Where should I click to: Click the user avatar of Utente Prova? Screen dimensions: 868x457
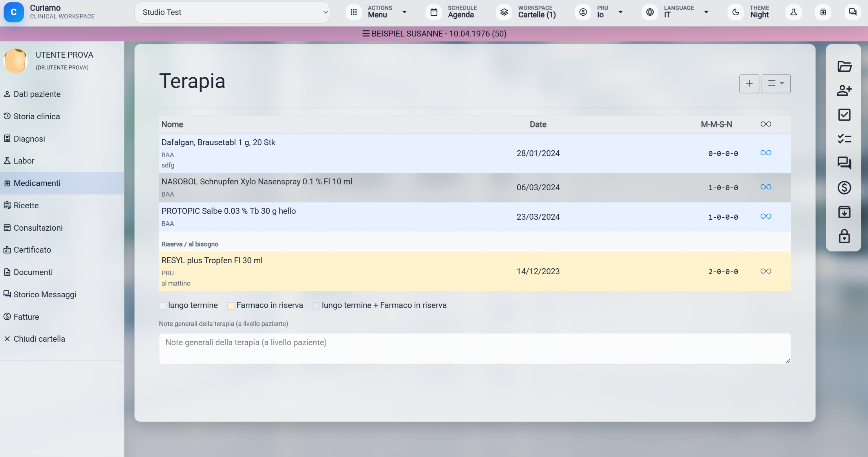tap(15, 60)
